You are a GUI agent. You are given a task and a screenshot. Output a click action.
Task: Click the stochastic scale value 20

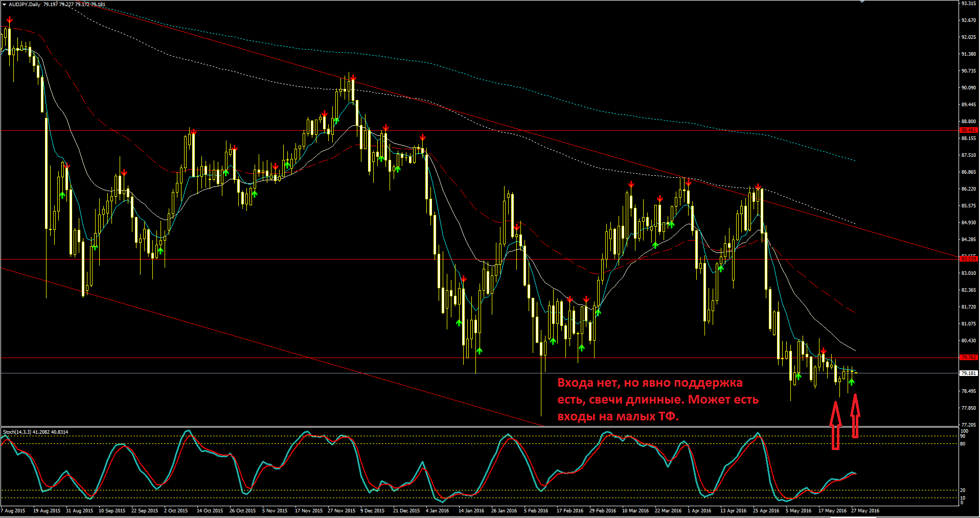963,490
